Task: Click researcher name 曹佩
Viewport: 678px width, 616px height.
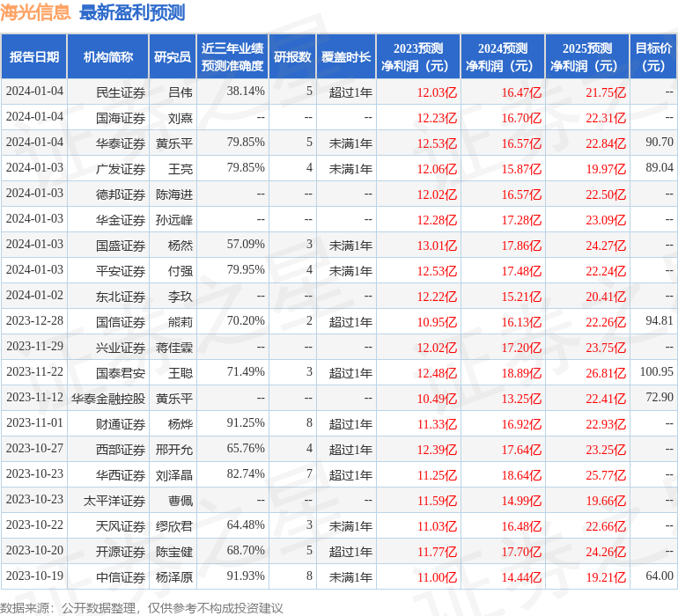Action: pos(181,500)
